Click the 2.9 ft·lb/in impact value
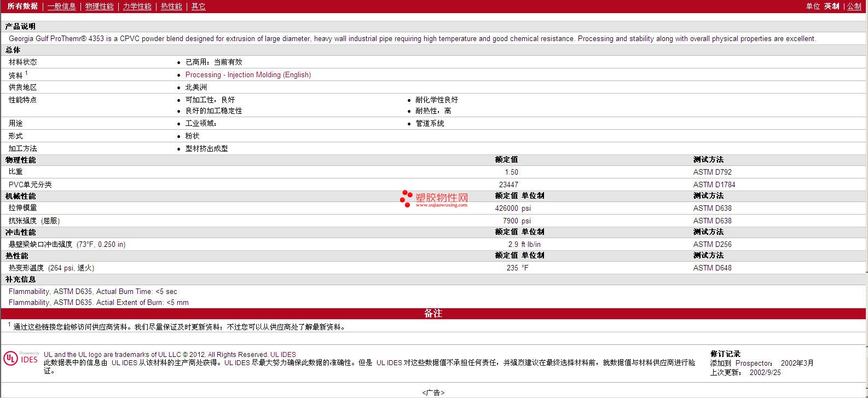This screenshot has height=398, width=868. [x=524, y=245]
